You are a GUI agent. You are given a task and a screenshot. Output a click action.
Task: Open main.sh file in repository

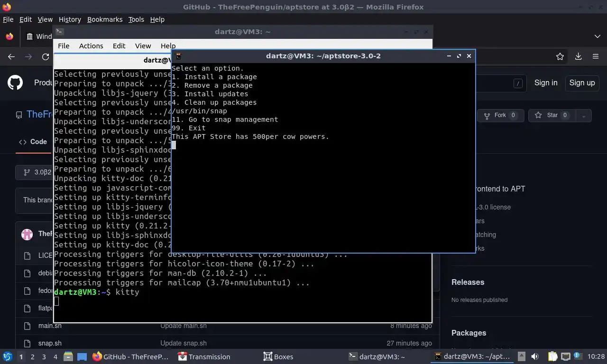click(x=50, y=326)
